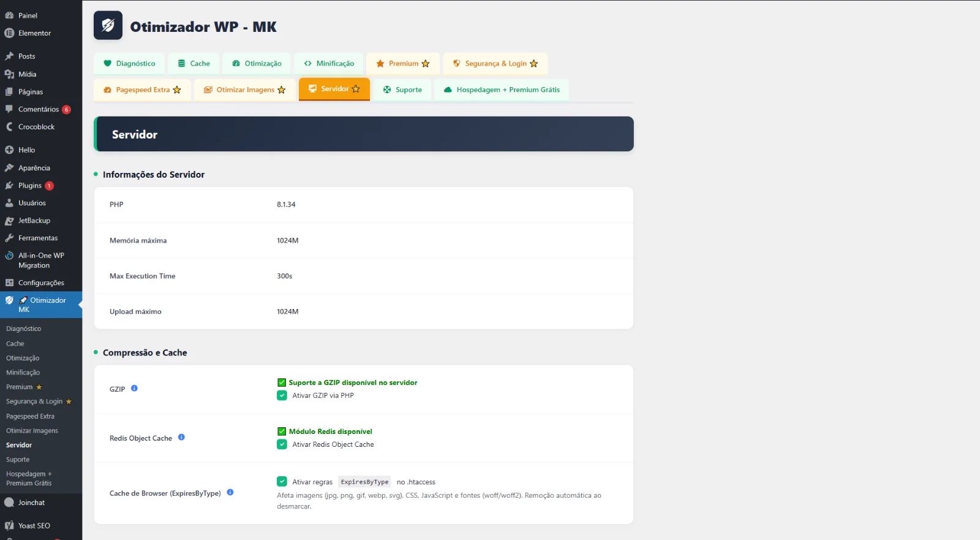
Task: Open the Hospedagem + Premium Grátis tab
Action: pyautogui.click(x=502, y=89)
